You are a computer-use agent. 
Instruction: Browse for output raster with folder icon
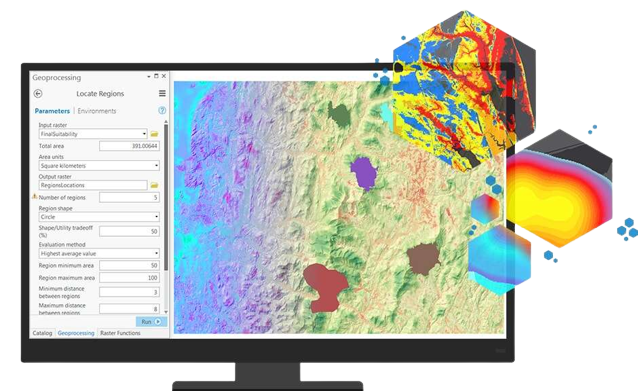[x=154, y=185]
